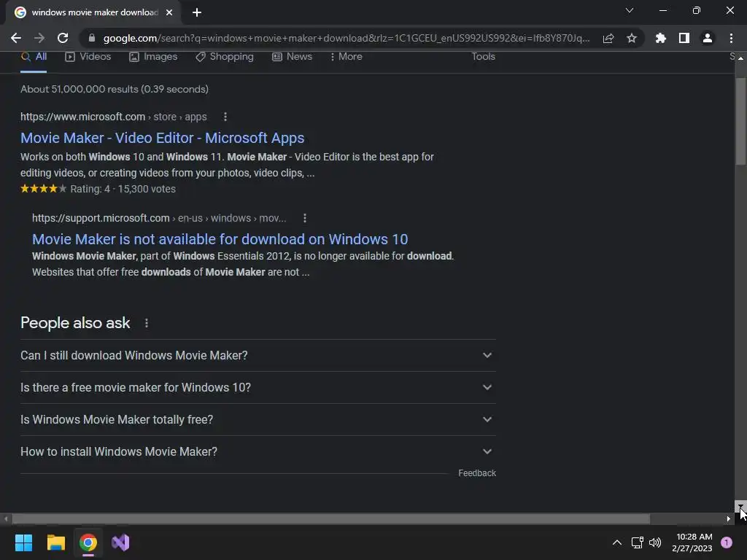The width and height of the screenshot is (747, 560).
Task: Expand "Is Windows Movie Maker totally free?"
Action: [258, 419]
